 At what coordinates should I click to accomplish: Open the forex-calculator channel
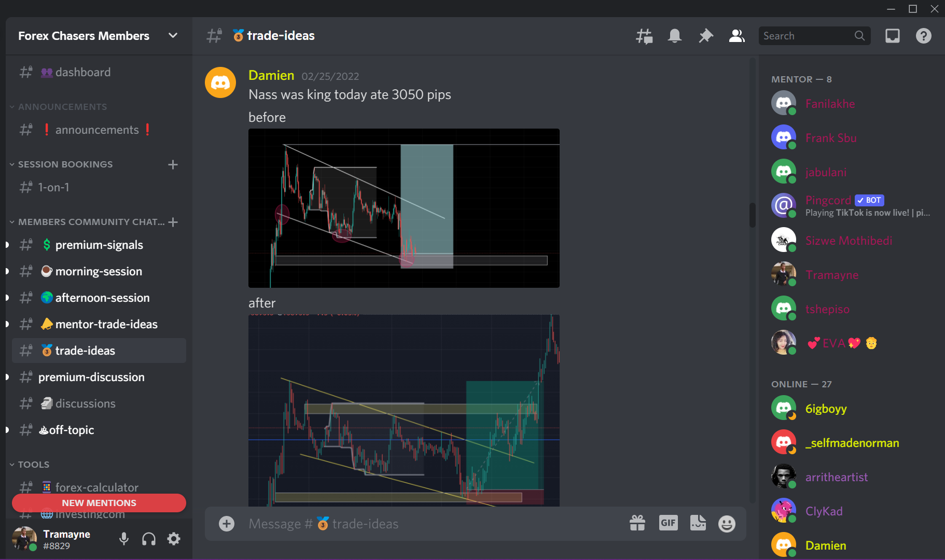point(99,487)
